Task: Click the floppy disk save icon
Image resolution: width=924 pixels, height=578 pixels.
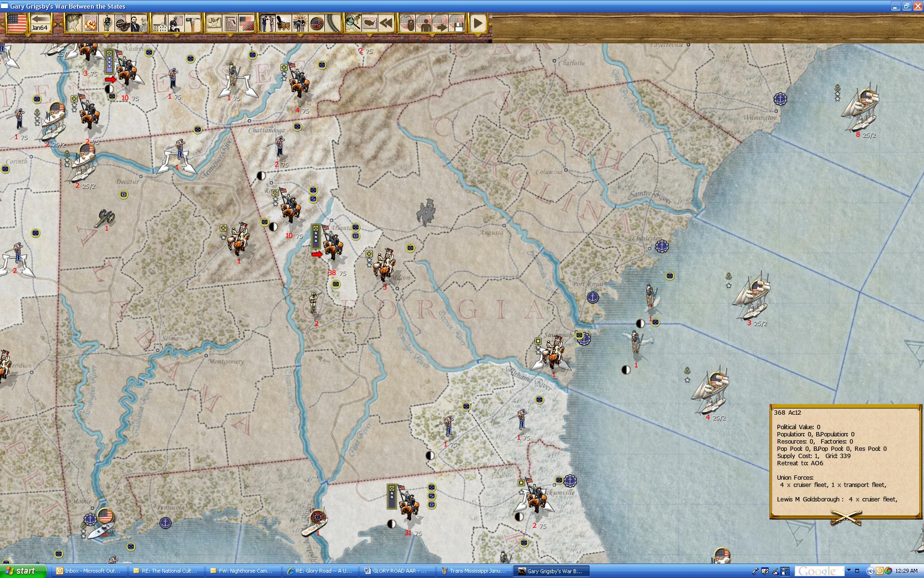Action: (456, 23)
